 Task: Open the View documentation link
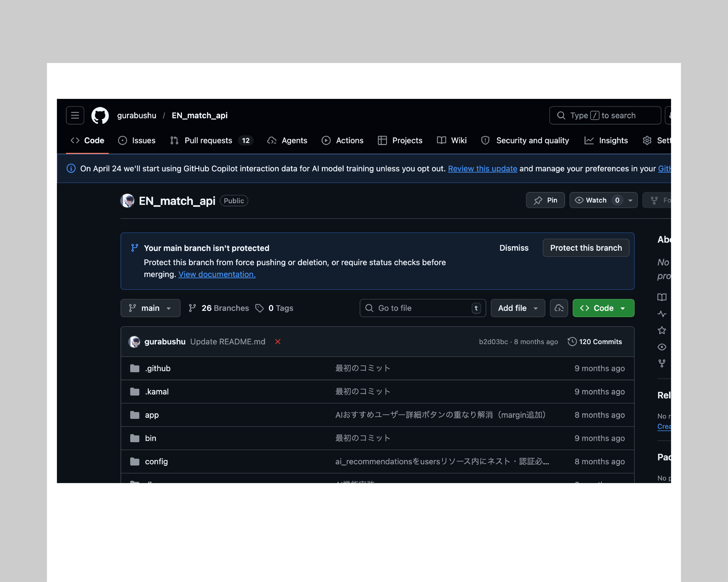217,274
